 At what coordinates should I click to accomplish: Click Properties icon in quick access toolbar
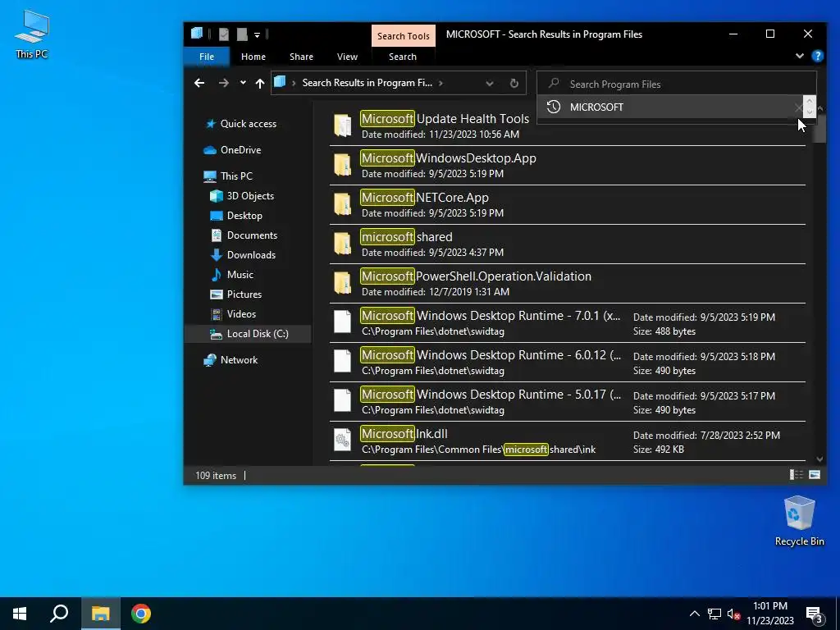[x=224, y=34]
